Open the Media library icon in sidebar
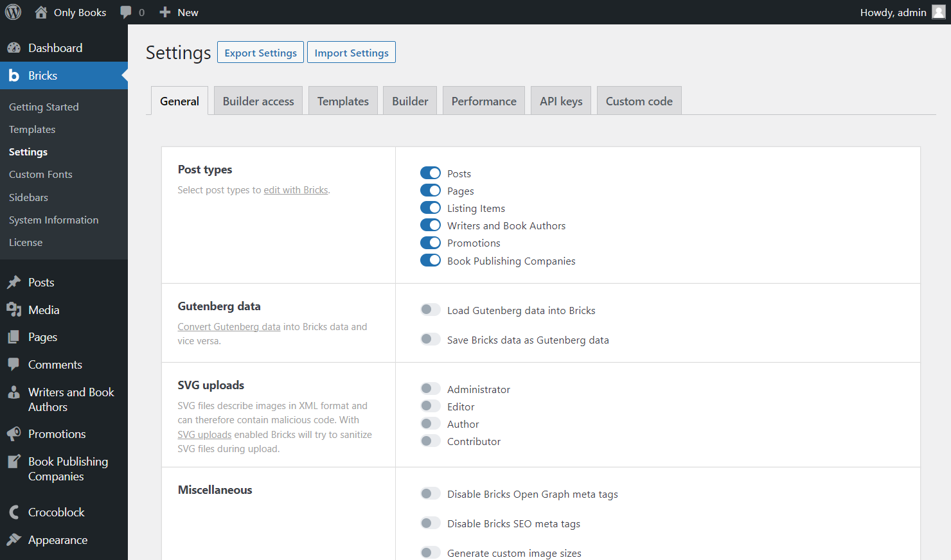Image resolution: width=951 pixels, height=560 pixels. pyautogui.click(x=13, y=310)
